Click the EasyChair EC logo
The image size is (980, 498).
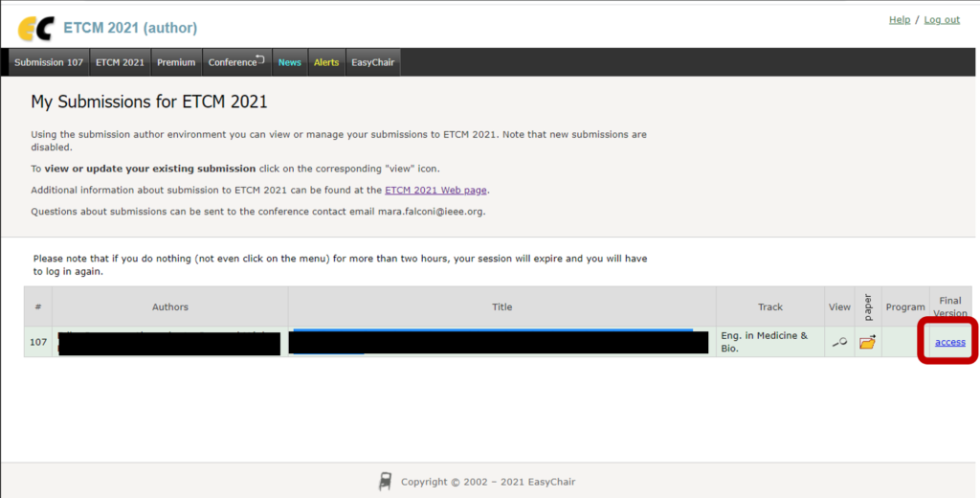click(36, 29)
